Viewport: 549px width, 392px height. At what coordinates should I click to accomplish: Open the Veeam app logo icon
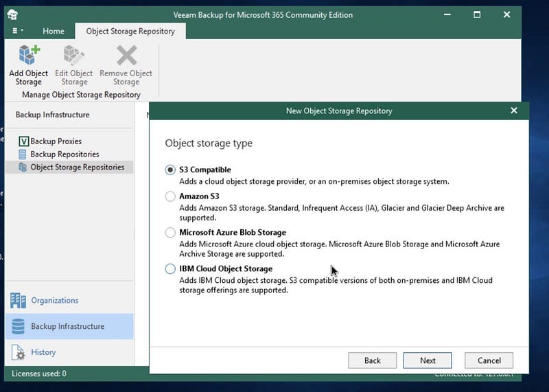(12, 14)
